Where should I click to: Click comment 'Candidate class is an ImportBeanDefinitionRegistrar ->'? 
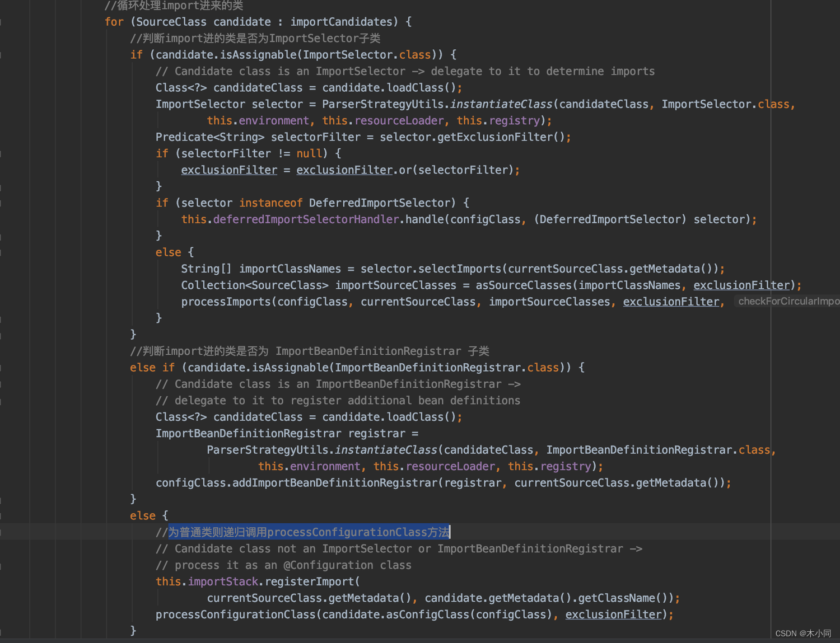348,384
